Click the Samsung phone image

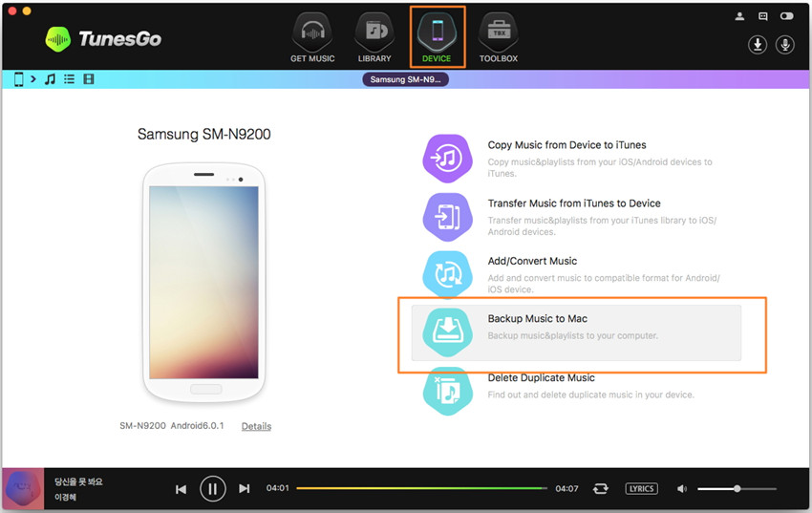(x=204, y=283)
